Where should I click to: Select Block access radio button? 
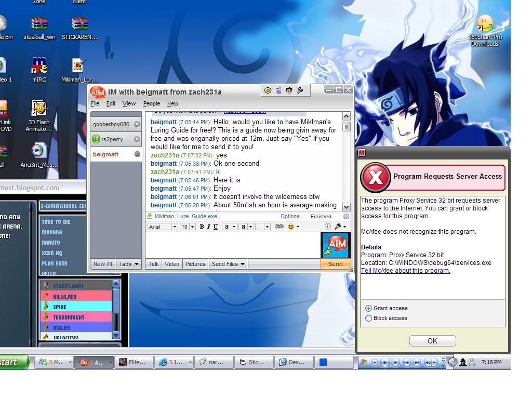click(x=368, y=318)
